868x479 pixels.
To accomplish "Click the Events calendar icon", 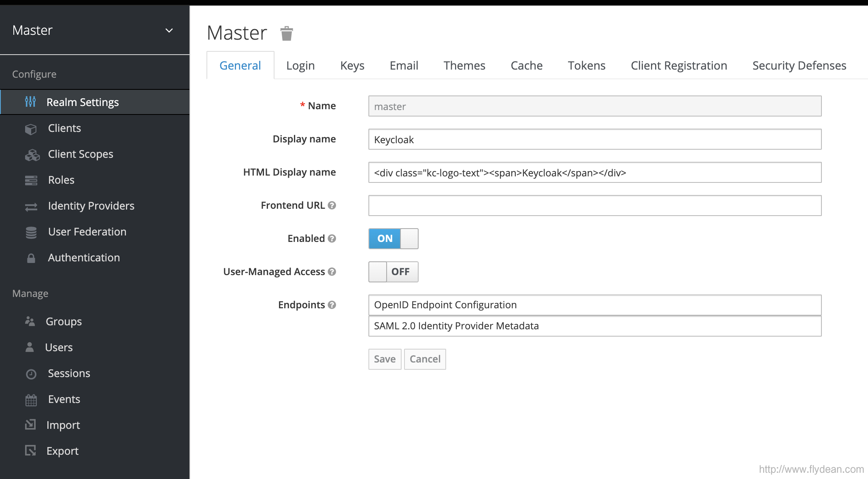I will (x=31, y=400).
